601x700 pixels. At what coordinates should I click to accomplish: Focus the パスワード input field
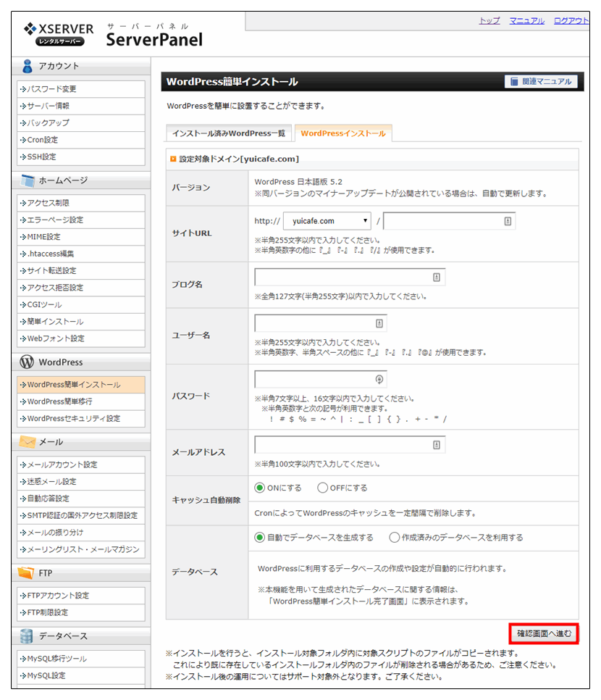tap(321, 380)
